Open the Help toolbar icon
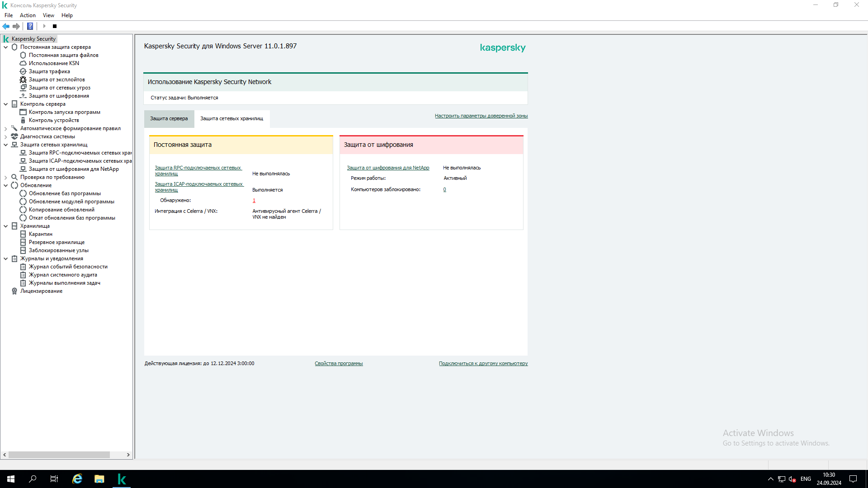The height and width of the screenshot is (488, 868). (30, 26)
